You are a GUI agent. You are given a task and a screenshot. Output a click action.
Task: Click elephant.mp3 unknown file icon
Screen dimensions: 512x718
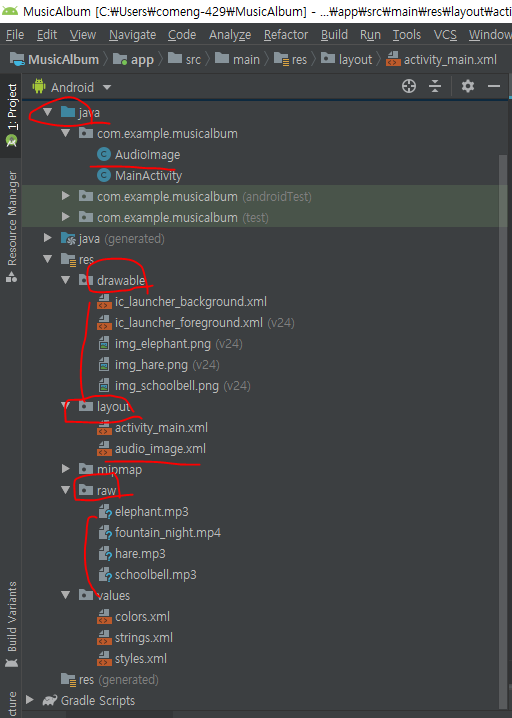click(105, 511)
